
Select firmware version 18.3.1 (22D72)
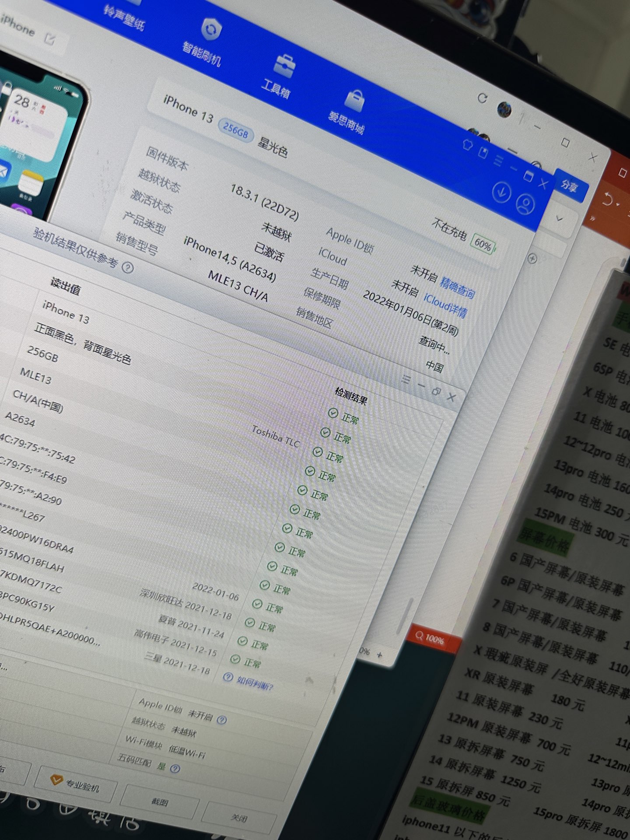pyautogui.click(x=265, y=202)
